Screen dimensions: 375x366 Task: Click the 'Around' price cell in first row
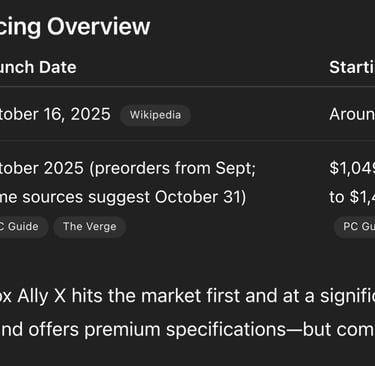coord(352,114)
